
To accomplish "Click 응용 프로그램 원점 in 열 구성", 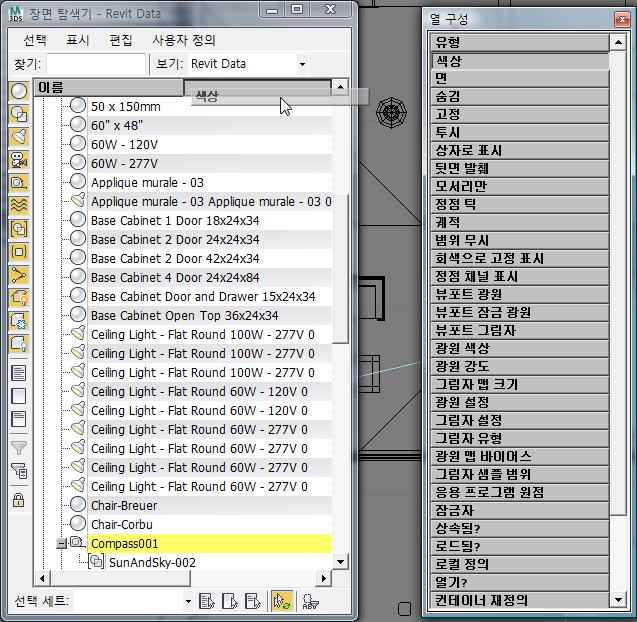I will pyautogui.click(x=520, y=492).
